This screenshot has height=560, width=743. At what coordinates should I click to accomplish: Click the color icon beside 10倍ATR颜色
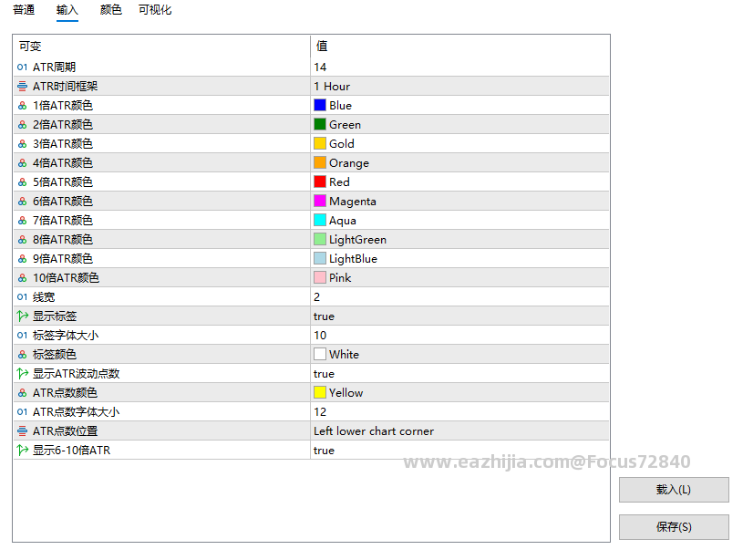22,278
